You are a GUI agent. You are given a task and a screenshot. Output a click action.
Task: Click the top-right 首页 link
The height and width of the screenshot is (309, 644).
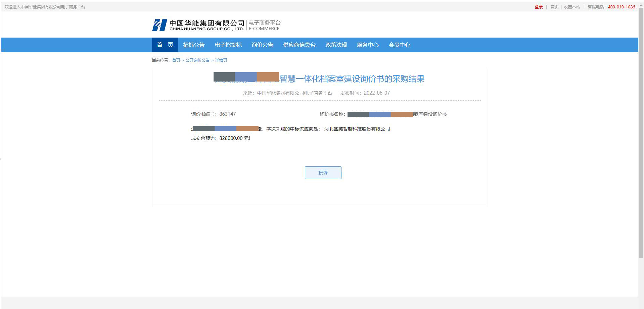pos(554,7)
